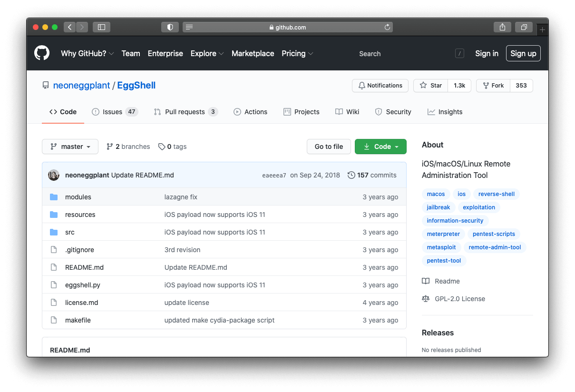Open the EggShell repository name link
Viewport: 575px width, 392px height.
tap(136, 86)
